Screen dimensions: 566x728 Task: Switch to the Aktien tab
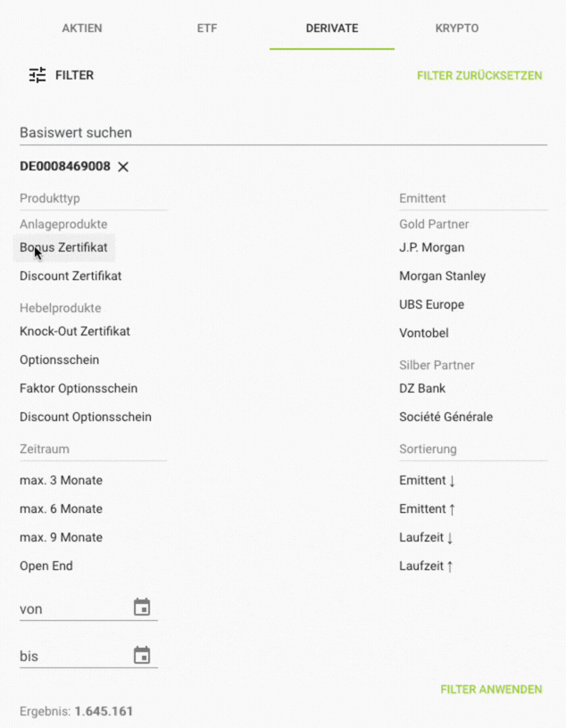coord(82,29)
